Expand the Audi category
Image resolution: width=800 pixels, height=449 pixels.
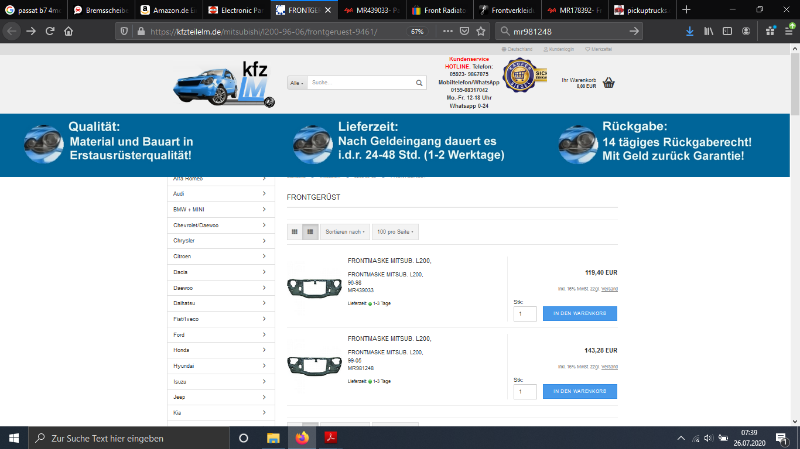click(221, 194)
